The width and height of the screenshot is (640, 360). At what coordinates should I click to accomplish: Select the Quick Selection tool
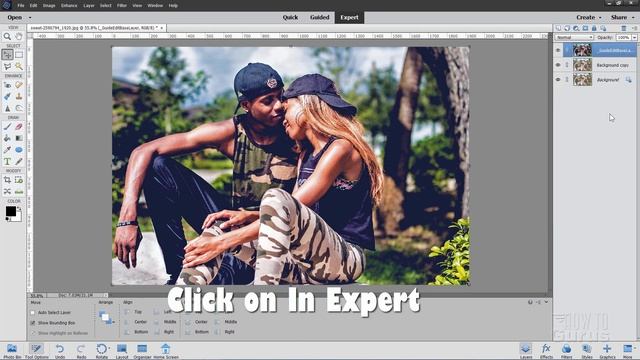19,66
